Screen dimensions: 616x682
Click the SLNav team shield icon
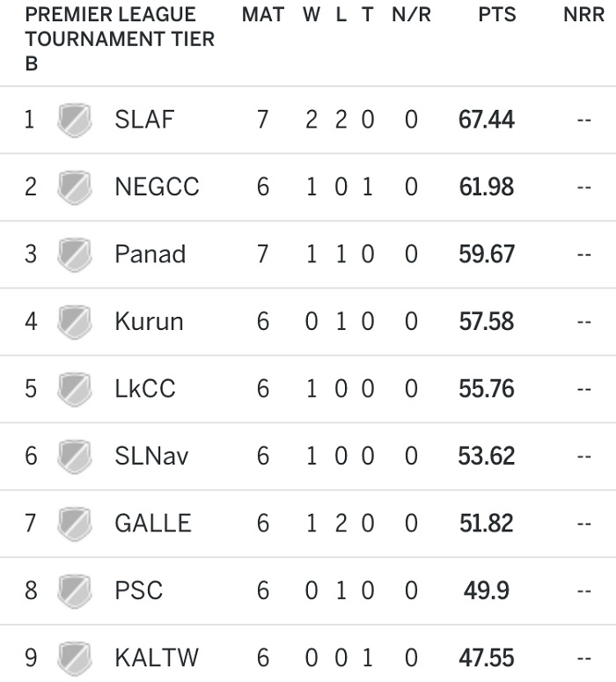click(x=75, y=456)
